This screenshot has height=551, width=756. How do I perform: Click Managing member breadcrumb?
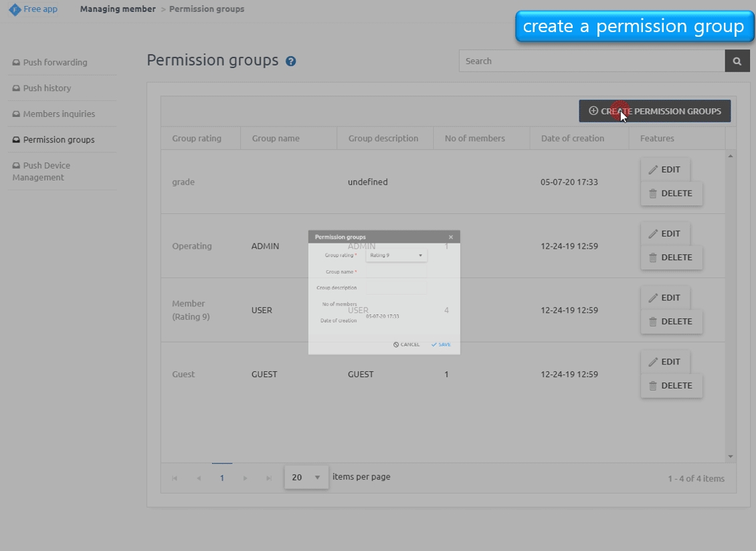tap(118, 9)
